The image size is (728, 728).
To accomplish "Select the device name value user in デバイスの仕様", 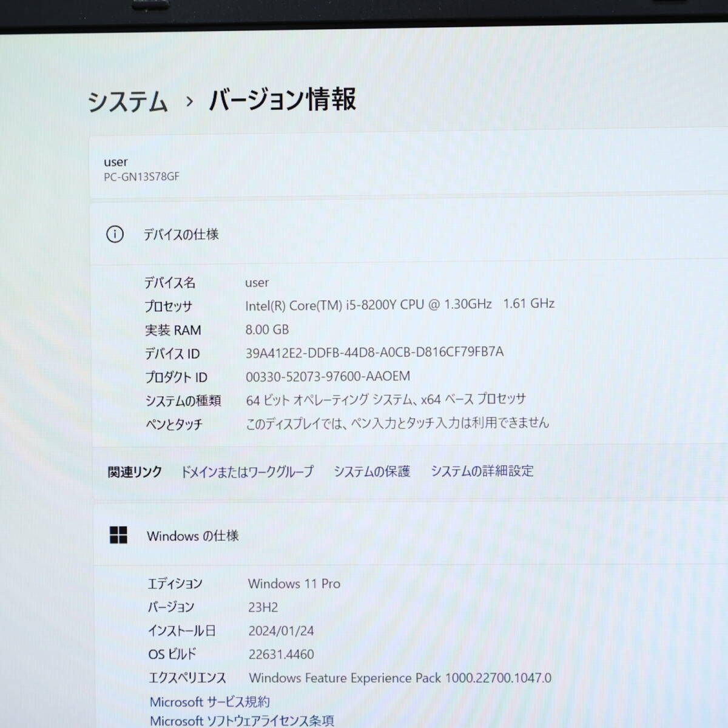I will (257, 283).
